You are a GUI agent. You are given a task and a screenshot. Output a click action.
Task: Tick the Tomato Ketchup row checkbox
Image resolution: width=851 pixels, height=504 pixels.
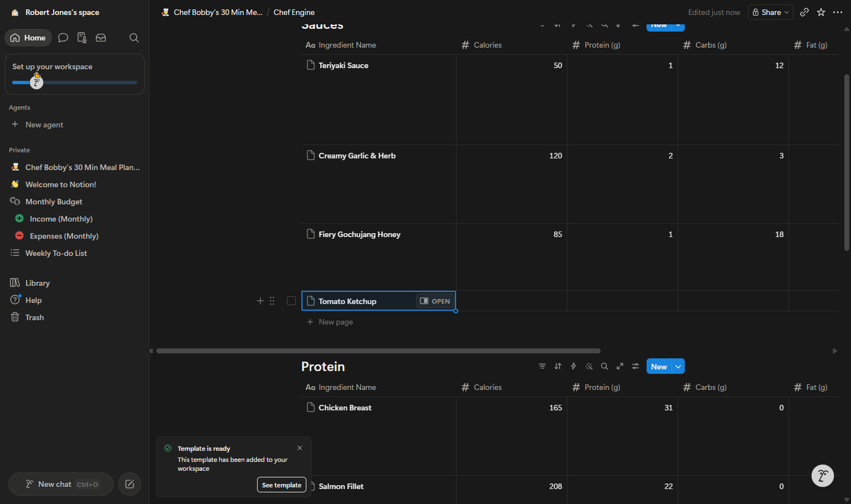[x=291, y=301]
